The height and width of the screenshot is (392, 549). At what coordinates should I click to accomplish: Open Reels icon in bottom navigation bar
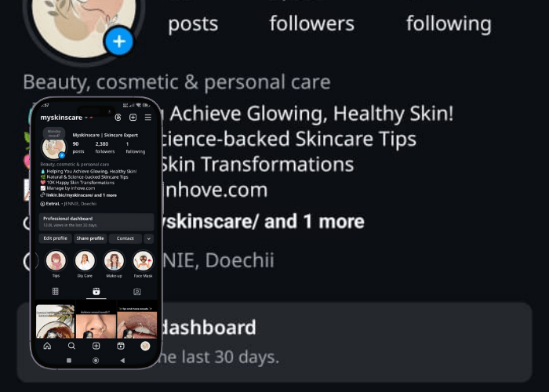pyautogui.click(x=121, y=346)
